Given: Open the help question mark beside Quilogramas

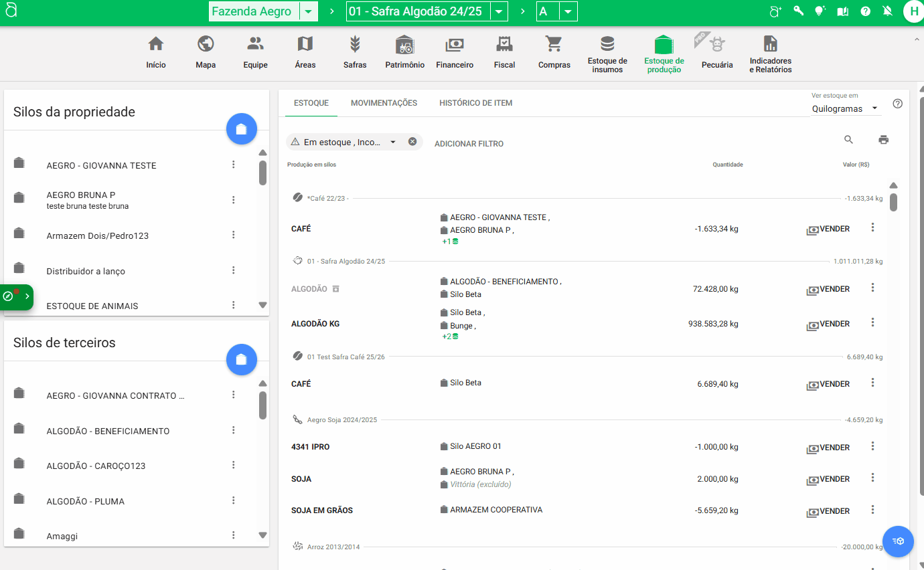Looking at the screenshot, I should [x=898, y=104].
